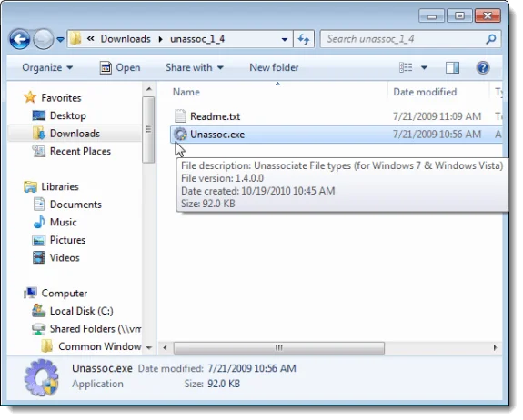Select Downloads in the address breadcrumb
Viewport: 523px width, 420px height.
(126, 39)
